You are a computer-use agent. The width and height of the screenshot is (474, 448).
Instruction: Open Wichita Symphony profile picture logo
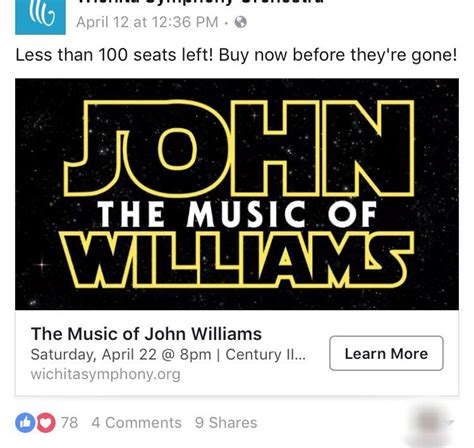(x=40, y=17)
